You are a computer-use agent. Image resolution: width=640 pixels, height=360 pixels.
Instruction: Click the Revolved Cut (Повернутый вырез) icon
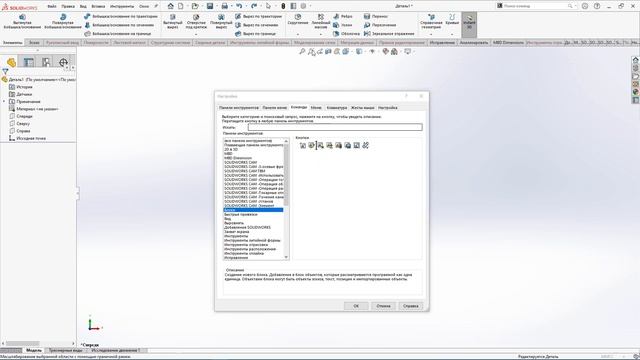tap(221, 17)
